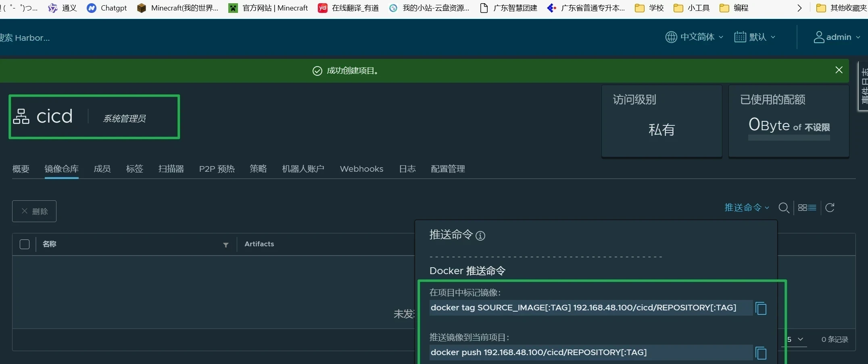
Task: Go to the 机器人账户 tab
Action: click(x=303, y=169)
